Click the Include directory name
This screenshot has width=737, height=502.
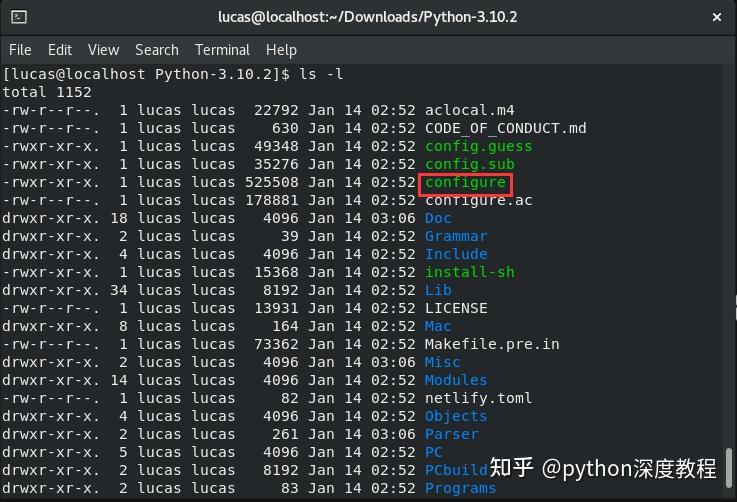point(456,254)
